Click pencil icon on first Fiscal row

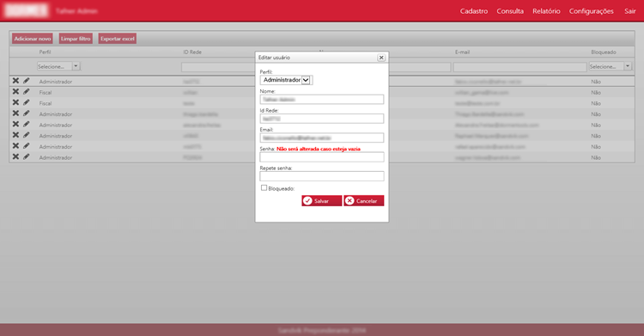pos(27,92)
